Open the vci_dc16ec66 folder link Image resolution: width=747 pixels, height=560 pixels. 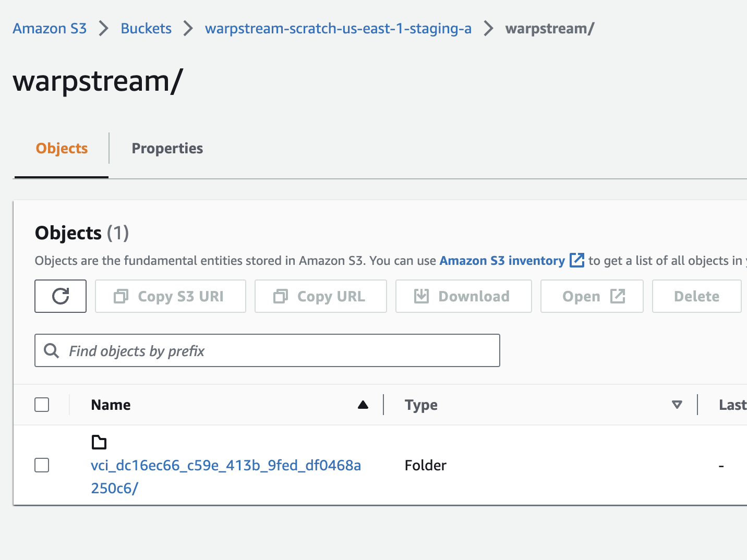[225, 465]
